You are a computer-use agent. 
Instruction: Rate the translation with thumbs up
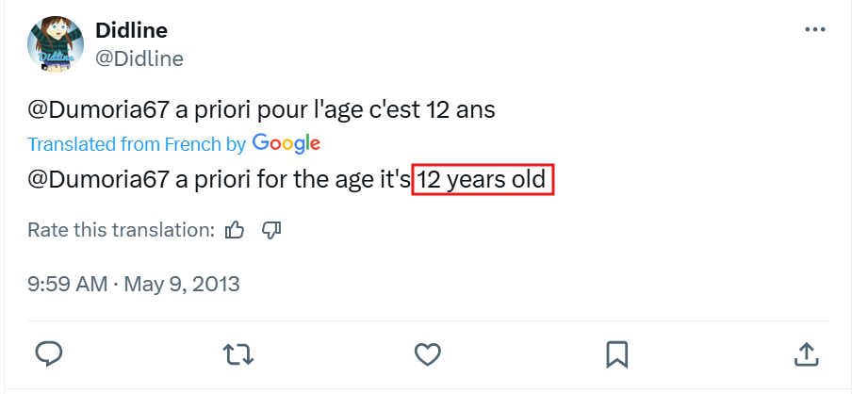[x=236, y=229]
